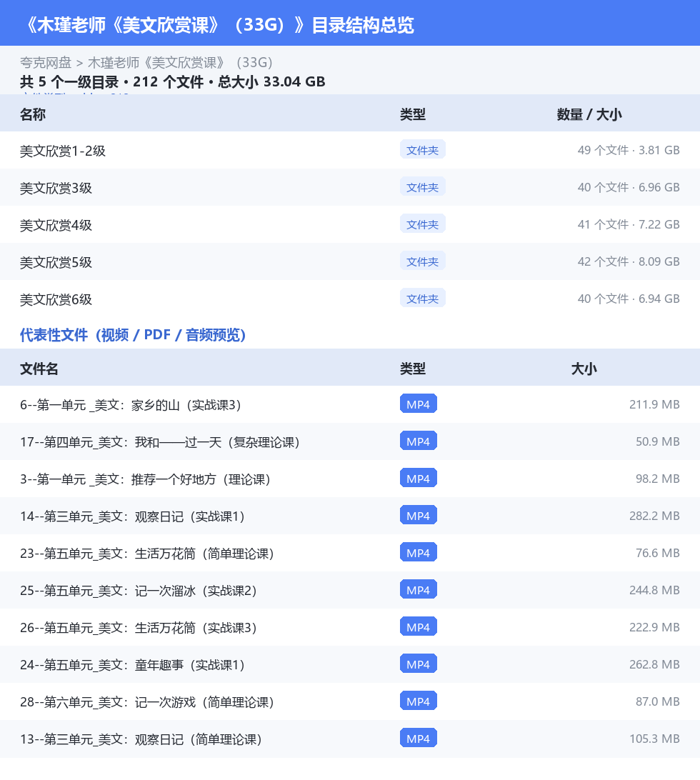Screen dimensions: 700x780
Task: Open the 美文欣赏3级 folder name
Action: click(x=56, y=188)
